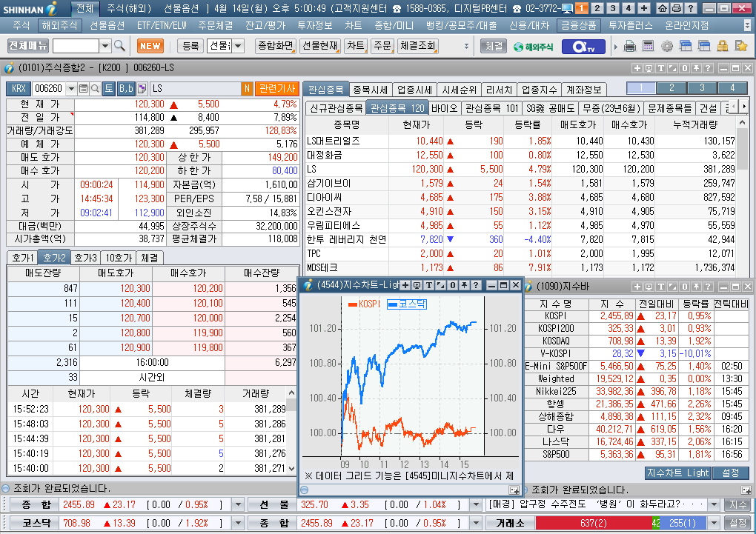756x534 pixels.
Task: Open the printer icon in main toolbar
Action: pos(630,46)
